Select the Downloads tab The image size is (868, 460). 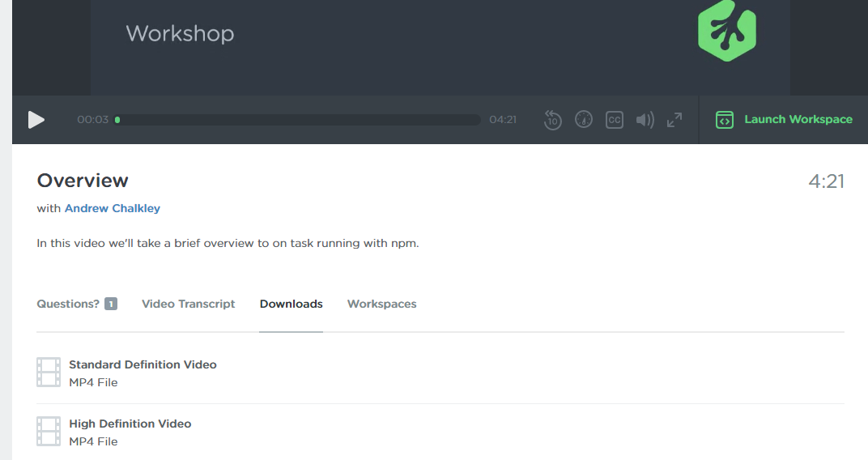[291, 304]
